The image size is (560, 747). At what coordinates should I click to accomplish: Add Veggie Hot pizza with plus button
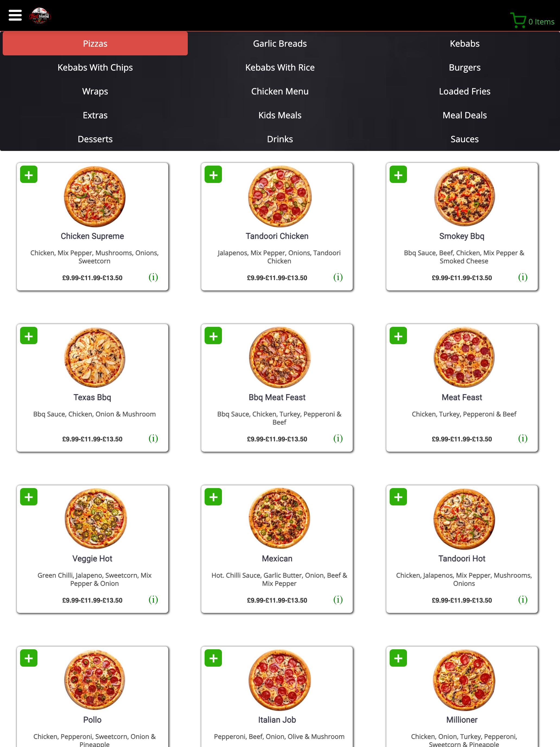pyautogui.click(x=29, y=497)
